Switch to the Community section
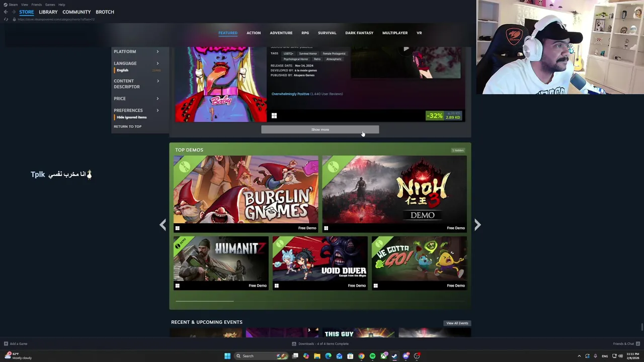The width and height of the screenshot is (644, 362). coord(76,12)
